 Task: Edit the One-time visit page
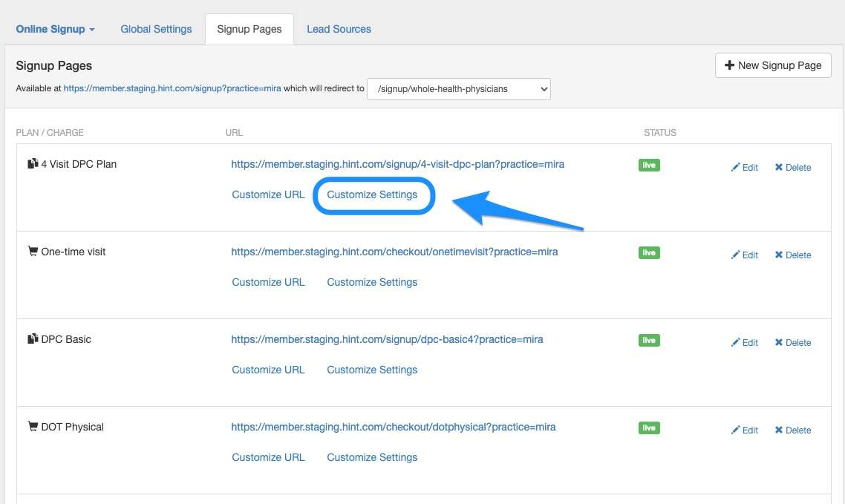pos(744,255)
